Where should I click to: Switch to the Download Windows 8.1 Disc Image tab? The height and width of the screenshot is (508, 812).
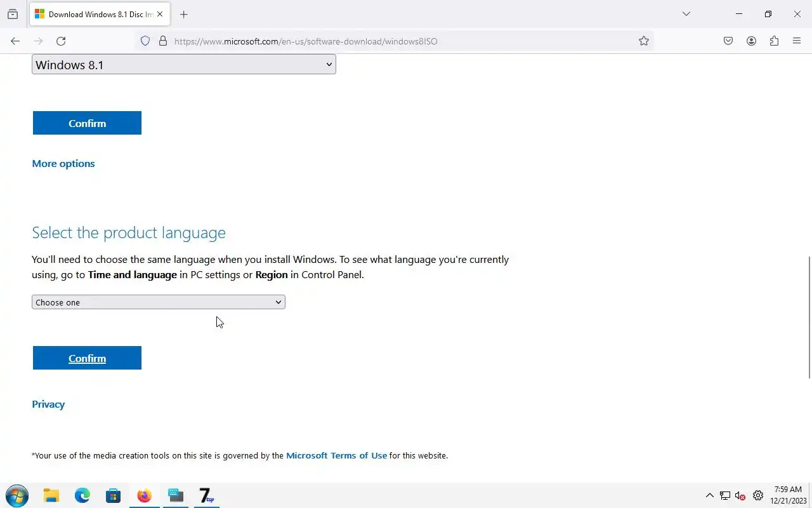[99, 14]
